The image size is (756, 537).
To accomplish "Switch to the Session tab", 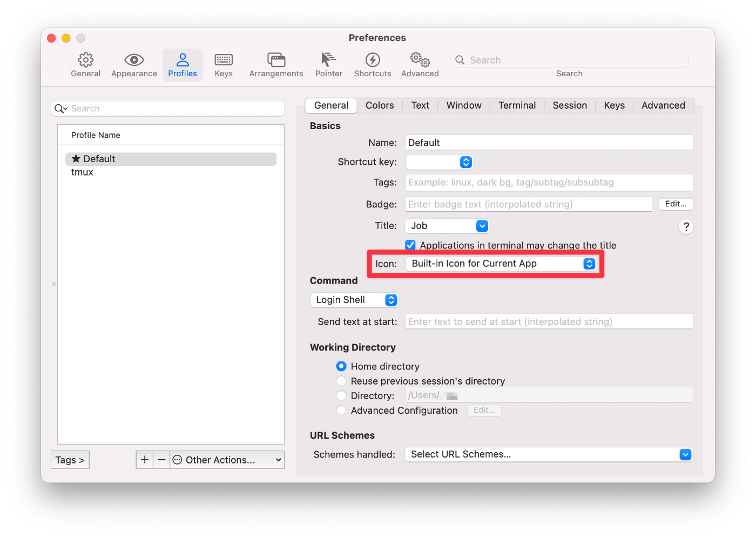I will click(570, 105).
